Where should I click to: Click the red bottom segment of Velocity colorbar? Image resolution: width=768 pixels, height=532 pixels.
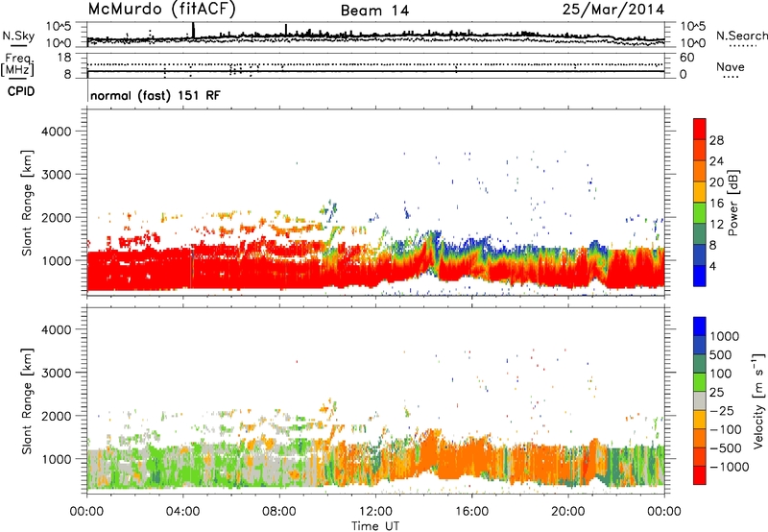[x=700, y=475]
